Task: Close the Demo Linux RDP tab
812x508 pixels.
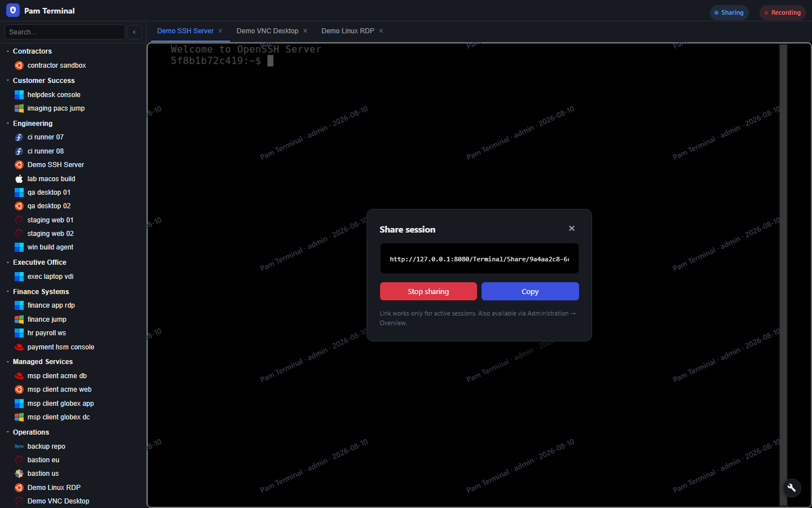Action: point(381,31)
